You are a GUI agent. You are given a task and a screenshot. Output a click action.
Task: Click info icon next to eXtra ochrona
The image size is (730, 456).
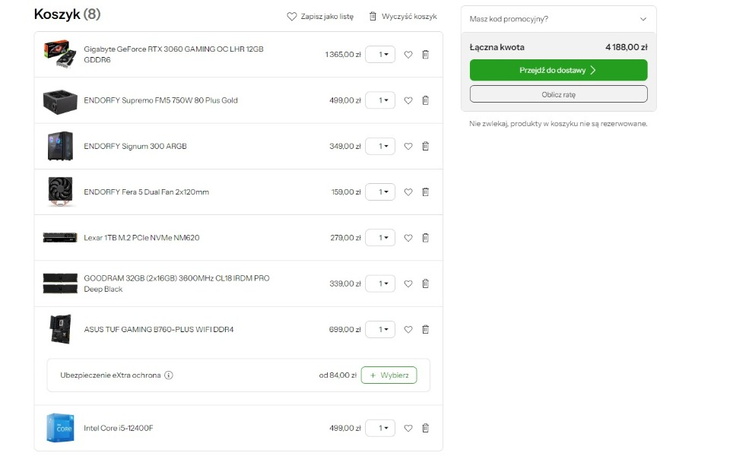tap(169, 375)
